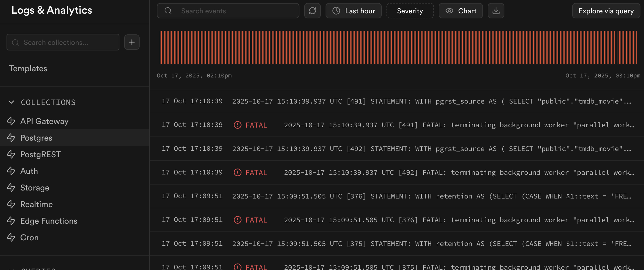The width and height of the screenshot is (644, 270).
Task: Click the magnifier icon in Search collections
Action: 15,42
